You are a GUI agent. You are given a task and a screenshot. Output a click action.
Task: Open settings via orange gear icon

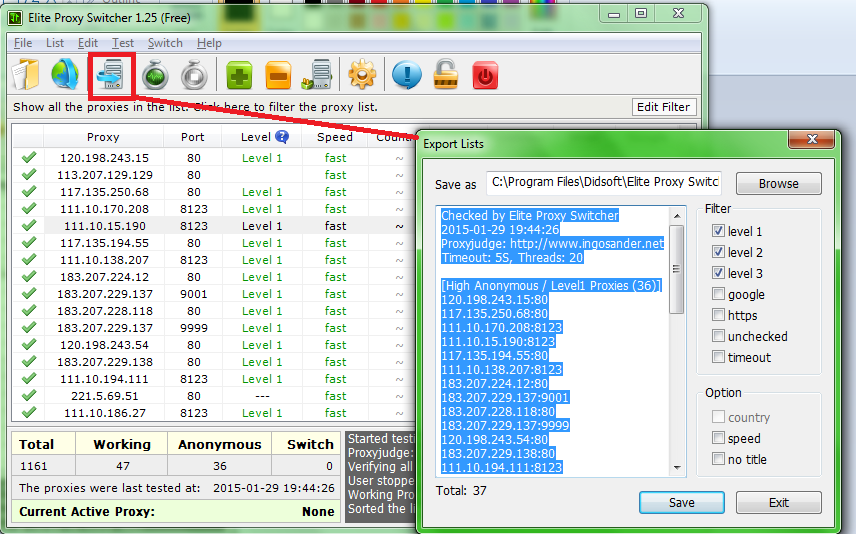pos(362,75)
